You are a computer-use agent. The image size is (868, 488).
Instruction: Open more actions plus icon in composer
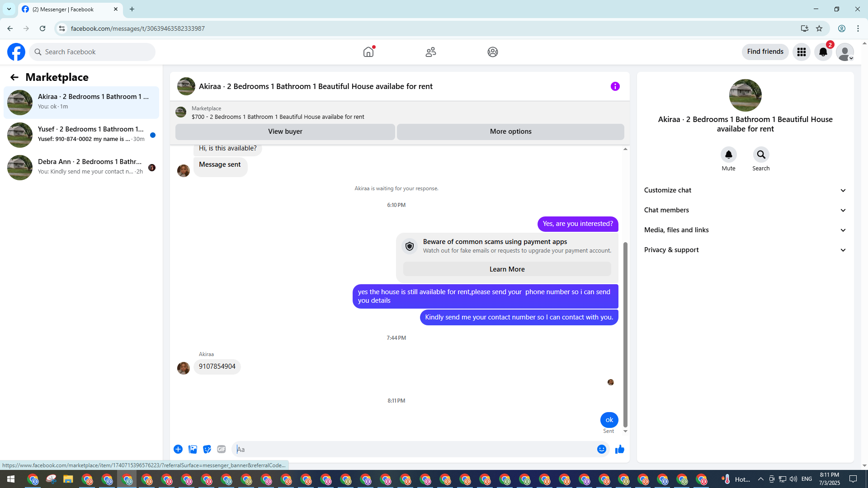tap(178, 449)
